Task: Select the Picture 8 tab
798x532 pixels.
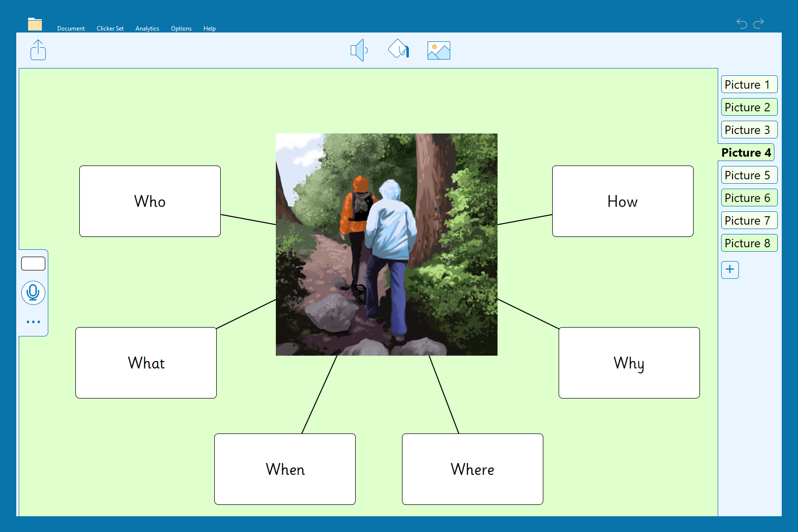Action: point(749,243)
